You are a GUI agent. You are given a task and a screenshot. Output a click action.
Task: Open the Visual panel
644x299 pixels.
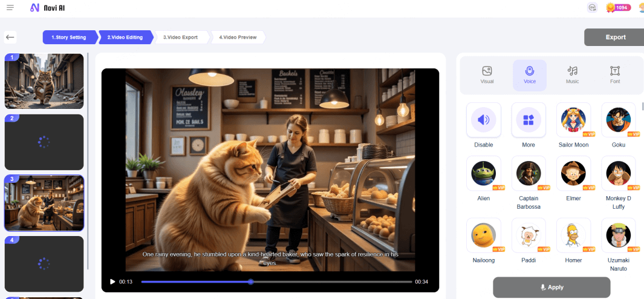tap(487, 75)
